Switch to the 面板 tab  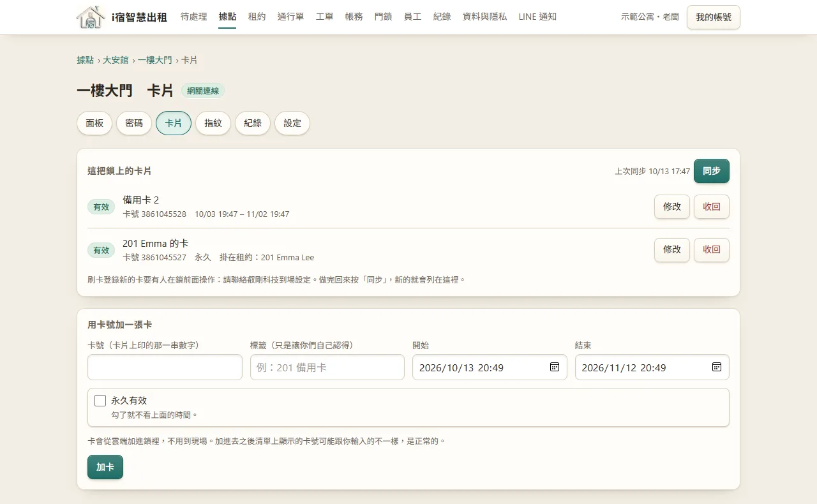pyautogui.click(x=94, y=123)
